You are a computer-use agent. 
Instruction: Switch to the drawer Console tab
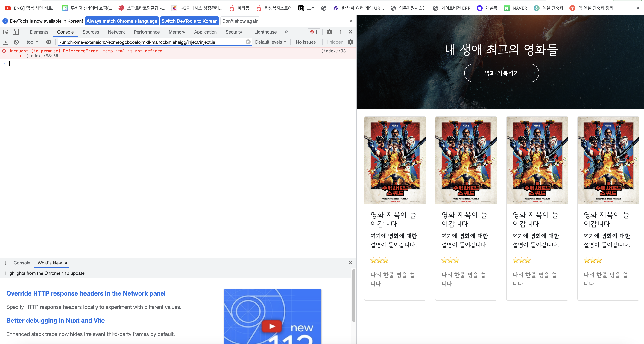click(22, 263)
